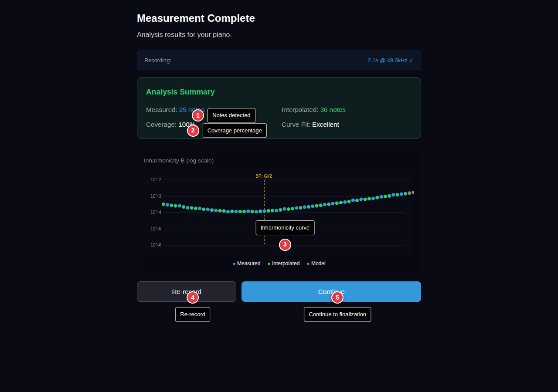Select the red badge numbered 3
Image resolution: width=558 pixels, height=392 pixels.
tap(285, 245)
